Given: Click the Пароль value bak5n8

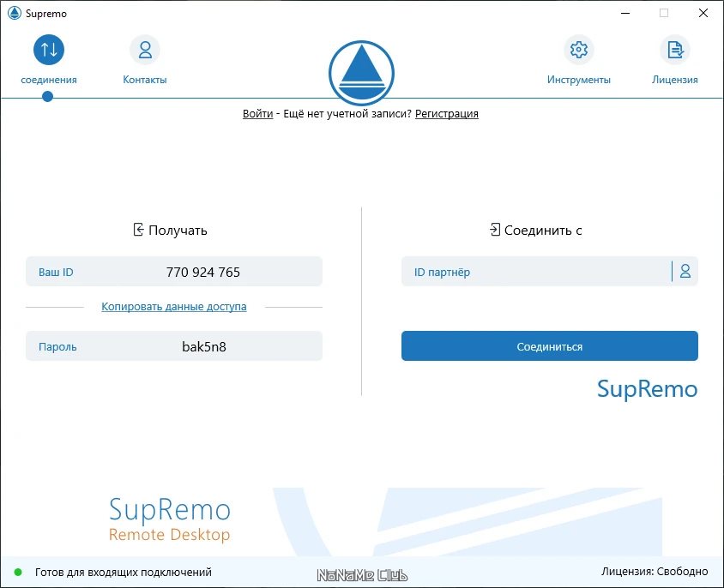Looking at the screenshot, I should (204, 346).
